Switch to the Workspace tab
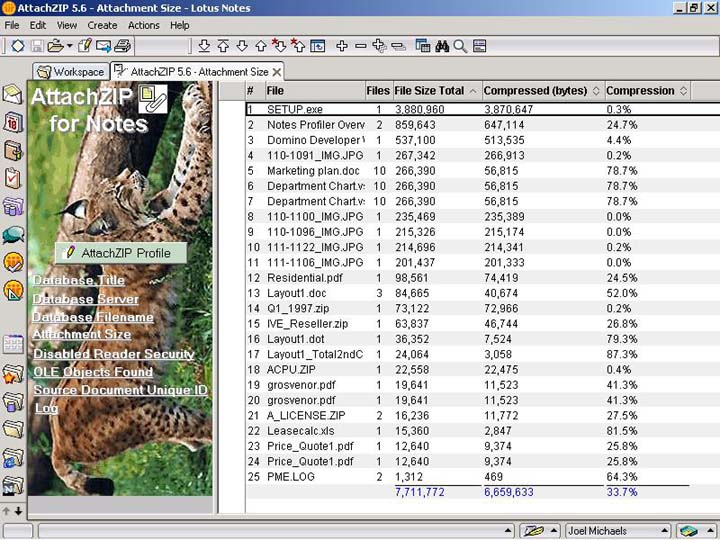The image size is (720, 540). [70, 72]
